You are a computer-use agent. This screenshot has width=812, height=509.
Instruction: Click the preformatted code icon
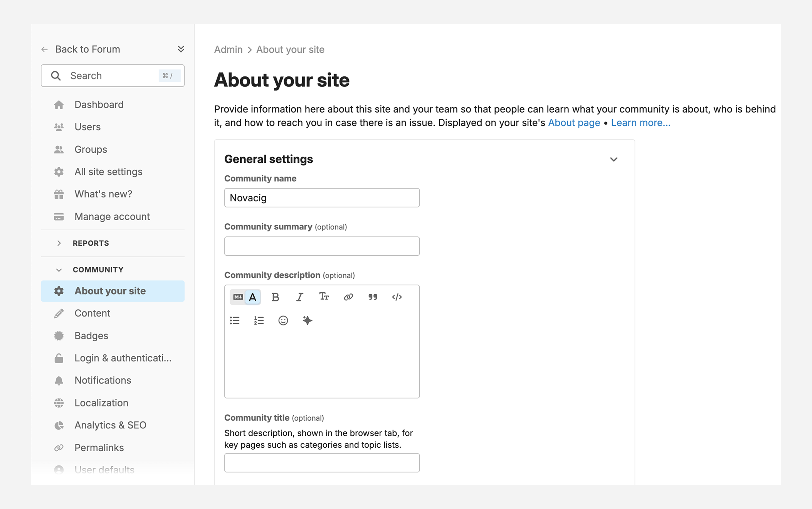click(x=397, y=297)
